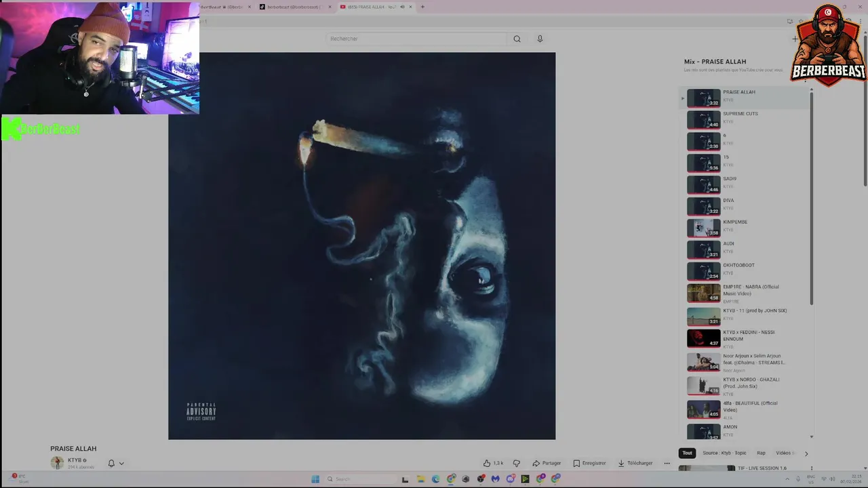Open KIMPEMBE thumbnail in the mix
The width and height of the screenshot is (868, 488).
704,228
